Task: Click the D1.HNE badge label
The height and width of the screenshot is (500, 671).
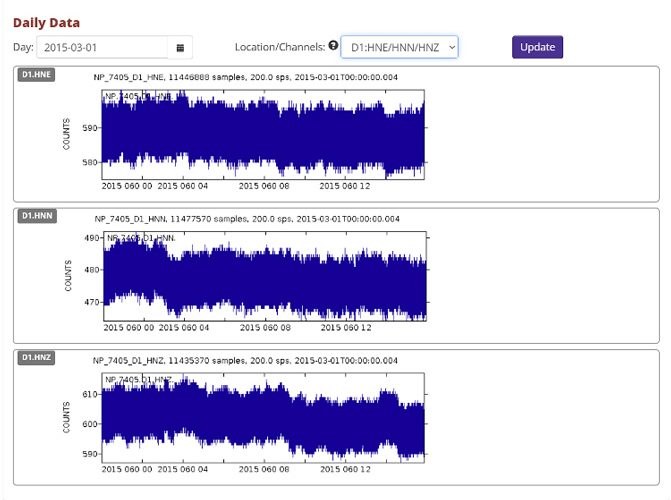Action: tap(36, 74)
